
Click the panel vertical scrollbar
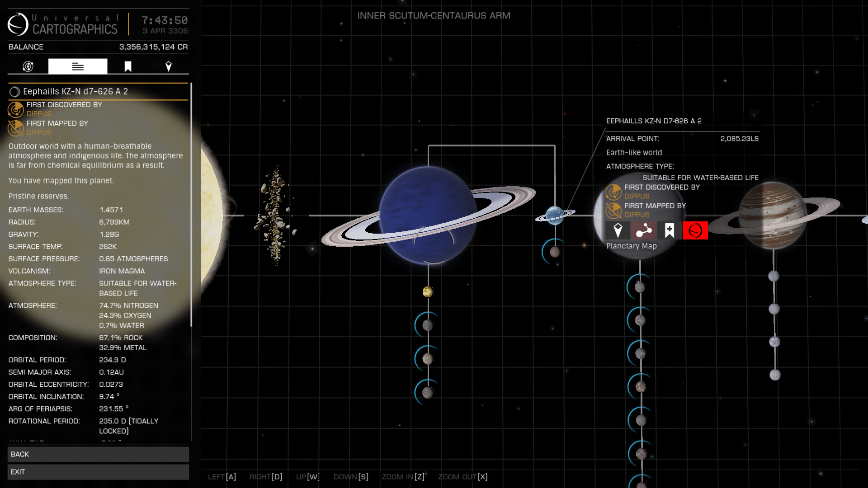[192, 204]
